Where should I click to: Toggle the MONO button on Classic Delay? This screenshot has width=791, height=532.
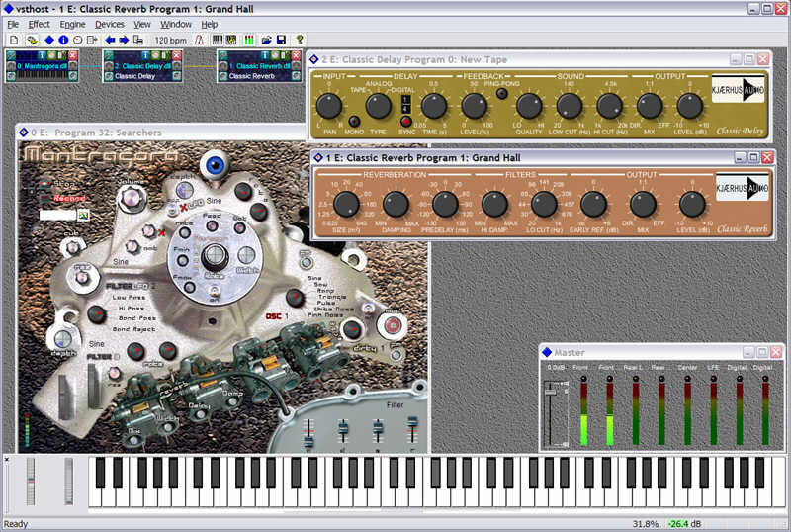tap(353, 122)
